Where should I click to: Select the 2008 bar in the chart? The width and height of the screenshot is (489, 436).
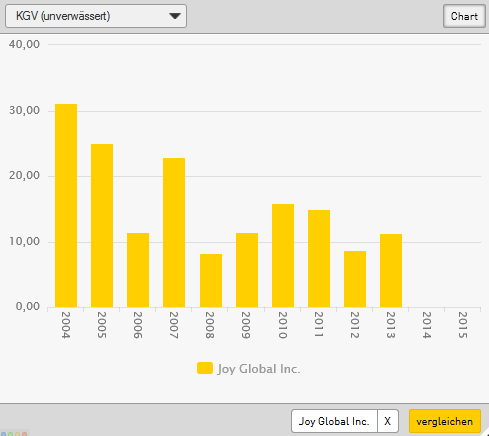click(x=211, y=280)
